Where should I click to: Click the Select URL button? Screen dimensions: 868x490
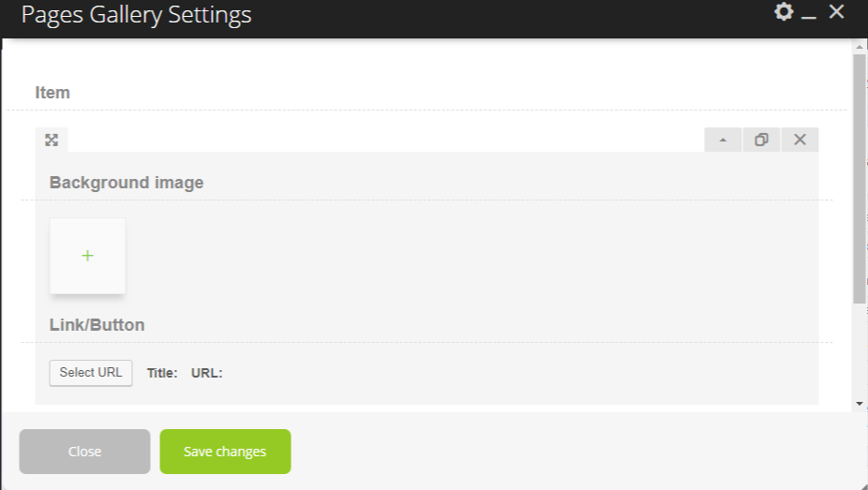[x=91, y=373]
